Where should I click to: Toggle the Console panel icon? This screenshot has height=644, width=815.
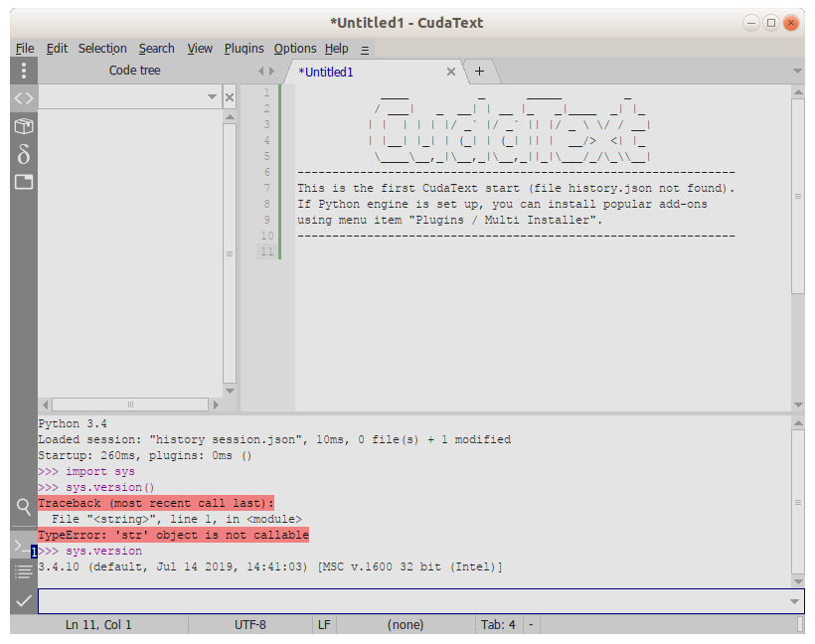point(24,546)
